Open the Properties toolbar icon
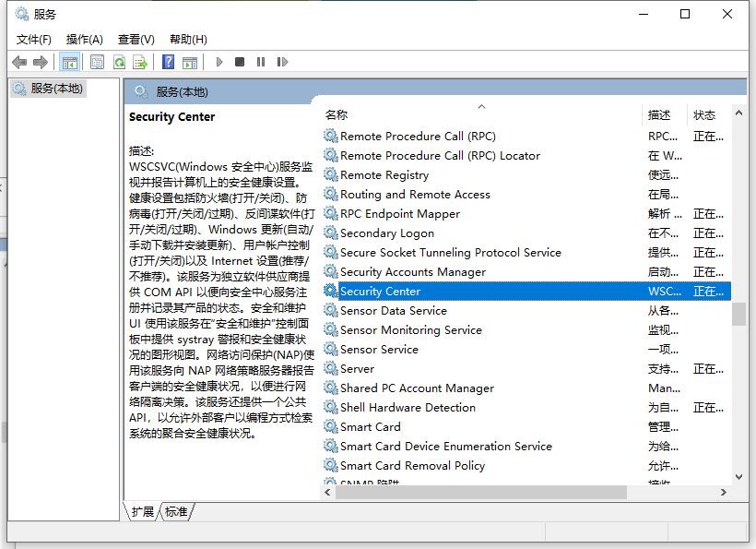Viewport: 756px width, 549px height. 97,61
